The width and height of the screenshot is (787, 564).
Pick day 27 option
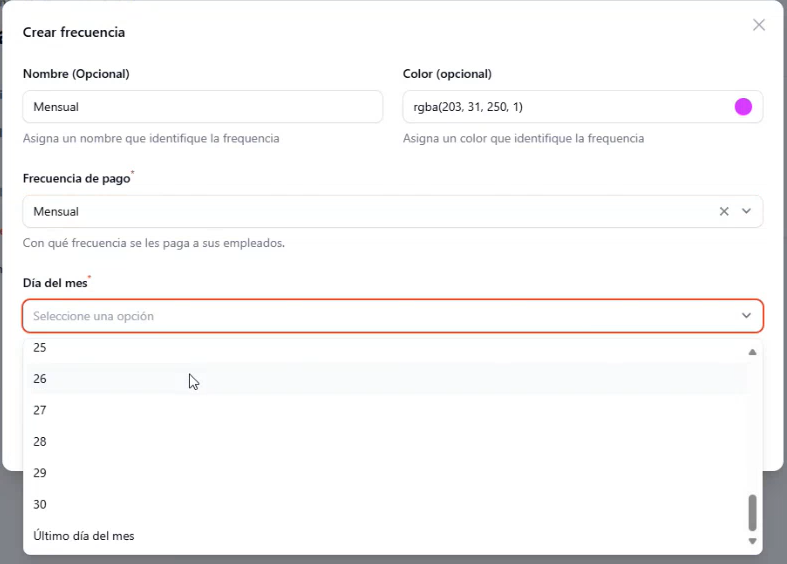[x=385, y=410]
